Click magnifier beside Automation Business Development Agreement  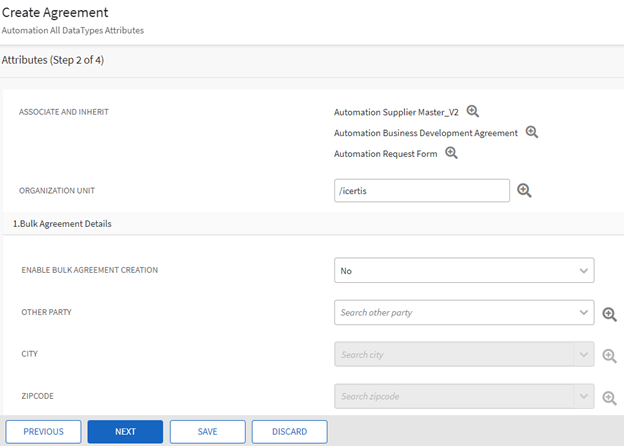click(x=532, y=132)
